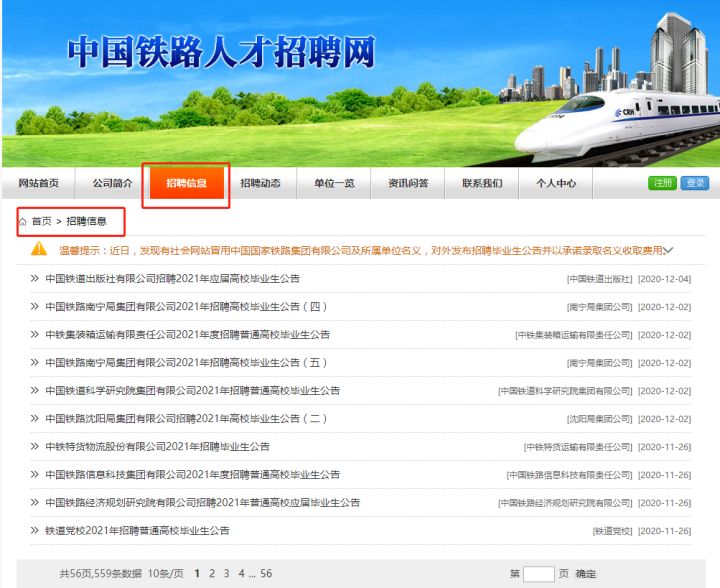Click the » arrow before 中国铁路信息科技 row
This screenshot has width=720, height=588.
point(34,474)
